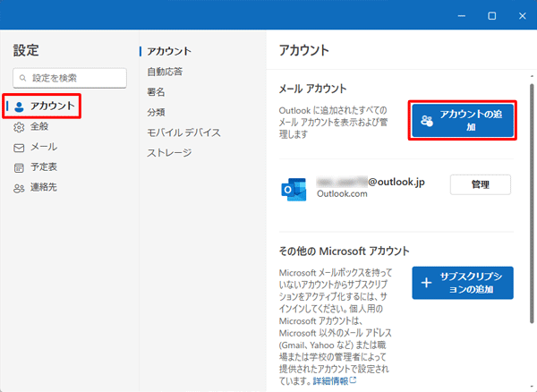The height and width of the screenshot is (392, 537).
Task: Click the Outlook.com account type label
Action: (x=342, y=194)
